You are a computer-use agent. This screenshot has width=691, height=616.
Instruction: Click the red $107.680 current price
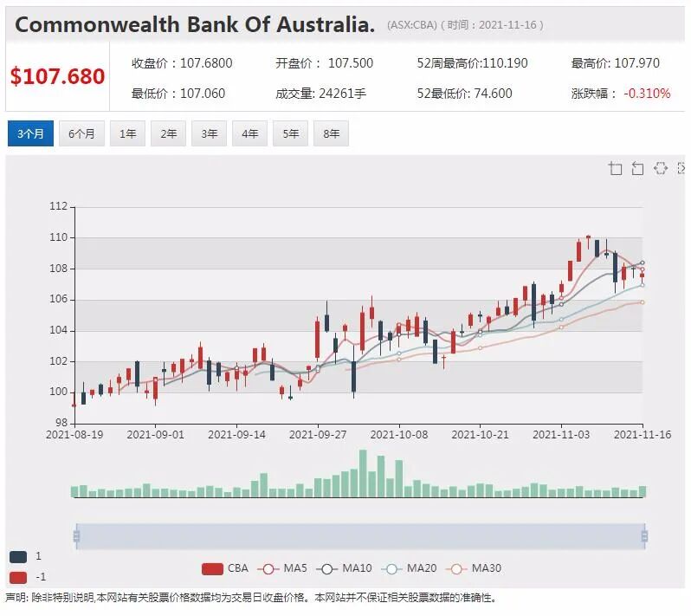click(x=57, y=76)
